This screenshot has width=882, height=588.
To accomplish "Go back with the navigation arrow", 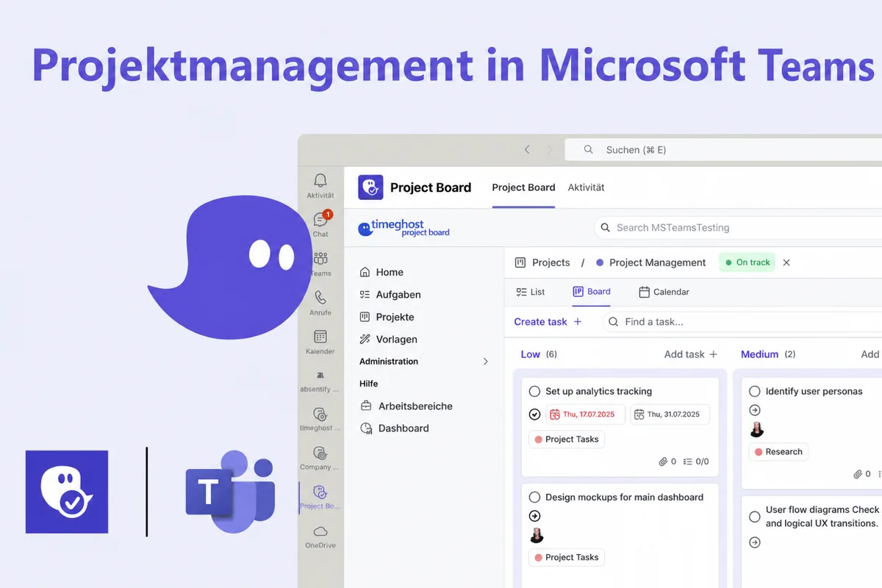I will click(527, 150).
